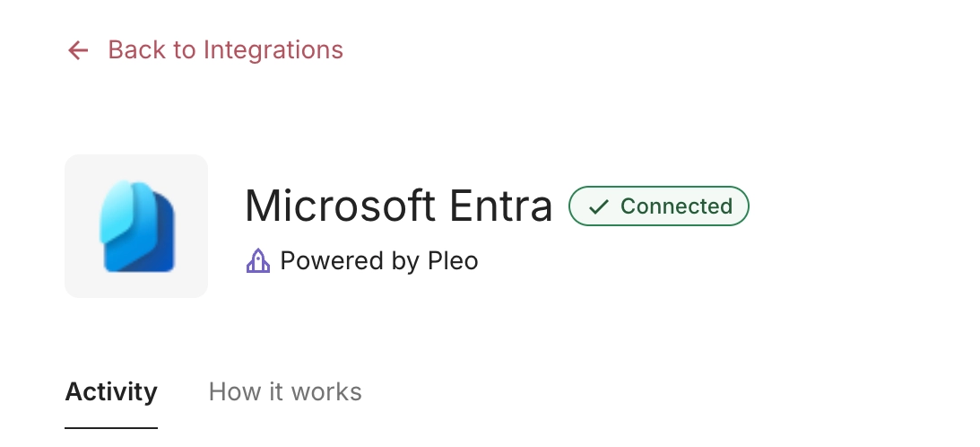Click the green tick next to Connected
Viewport: 980px width, 447px height.
(598, 207)
